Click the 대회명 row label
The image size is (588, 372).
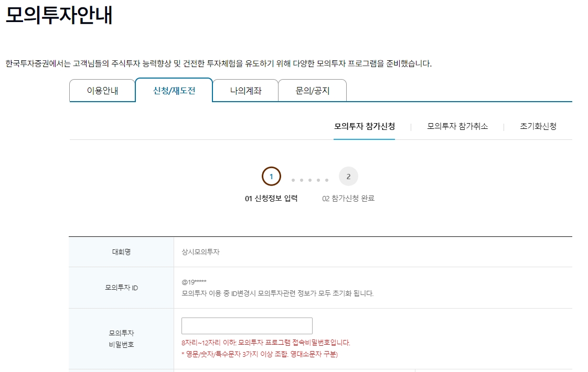pyautogui.click(x=121, y=252)
